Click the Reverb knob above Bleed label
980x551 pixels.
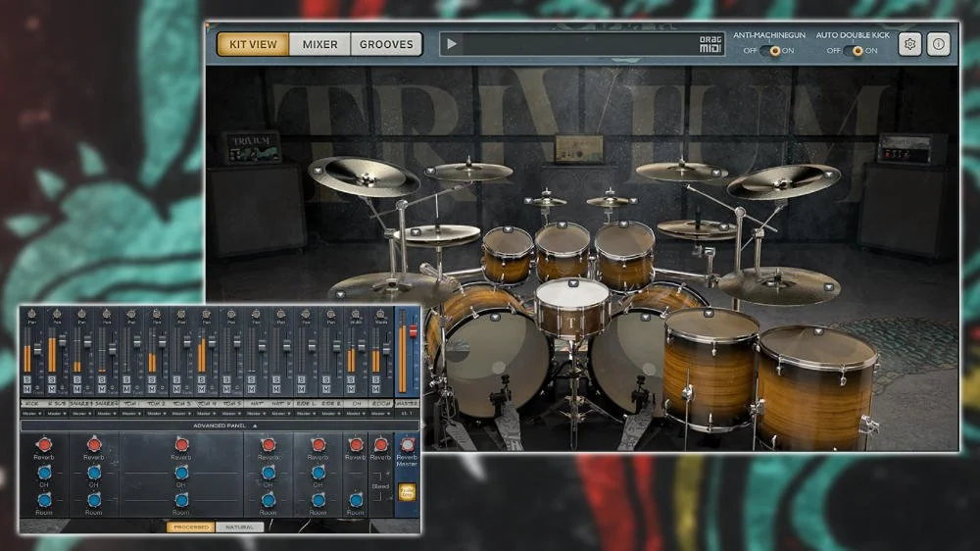380,445
